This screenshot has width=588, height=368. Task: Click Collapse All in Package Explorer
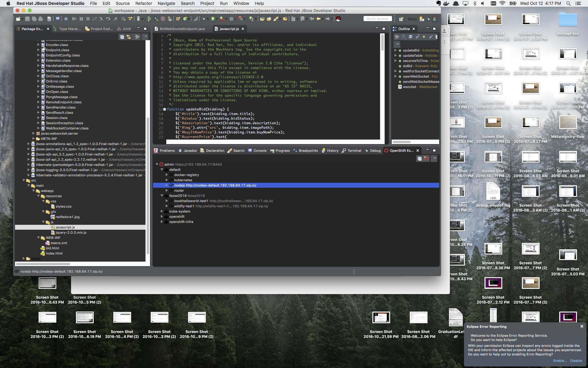click(122, 37)
